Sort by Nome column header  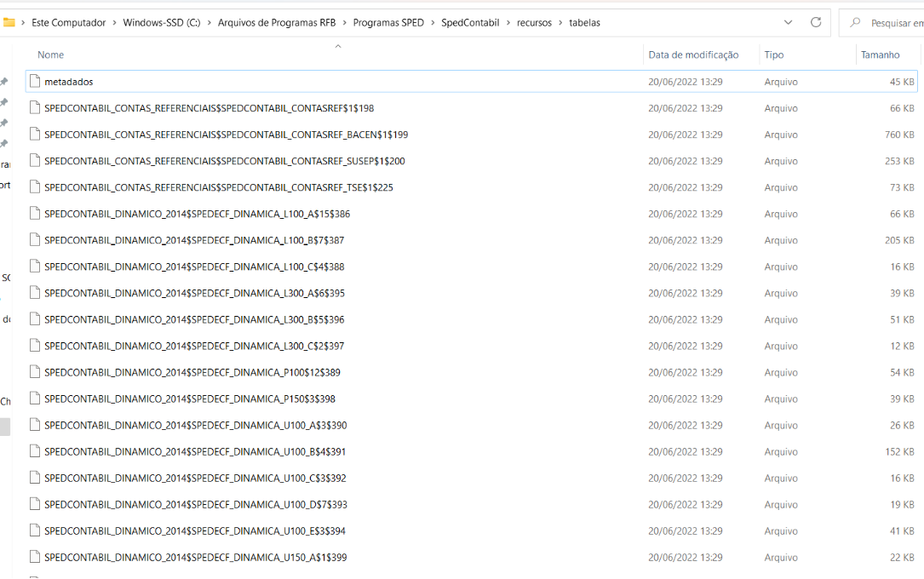click(x=51, y=54)
